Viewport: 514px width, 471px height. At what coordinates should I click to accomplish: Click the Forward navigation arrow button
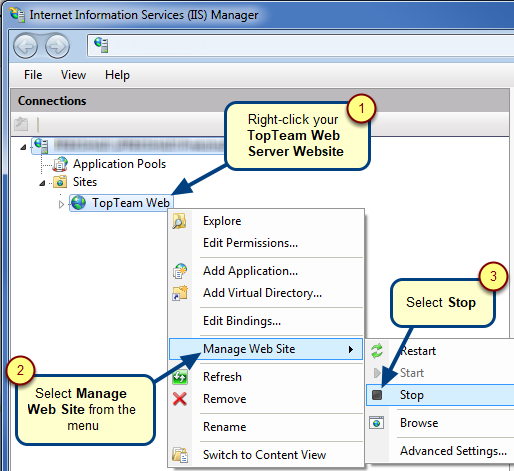click(57, 46)
